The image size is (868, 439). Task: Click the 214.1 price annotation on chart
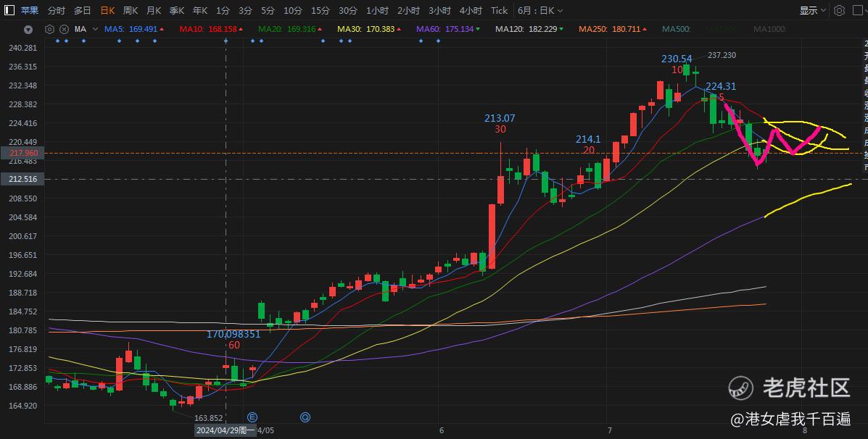pos(588,139)
